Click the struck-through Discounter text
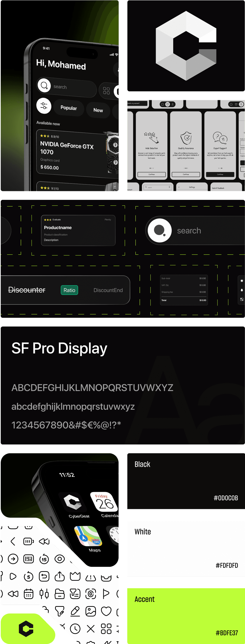245x644 pixels. 27,290
